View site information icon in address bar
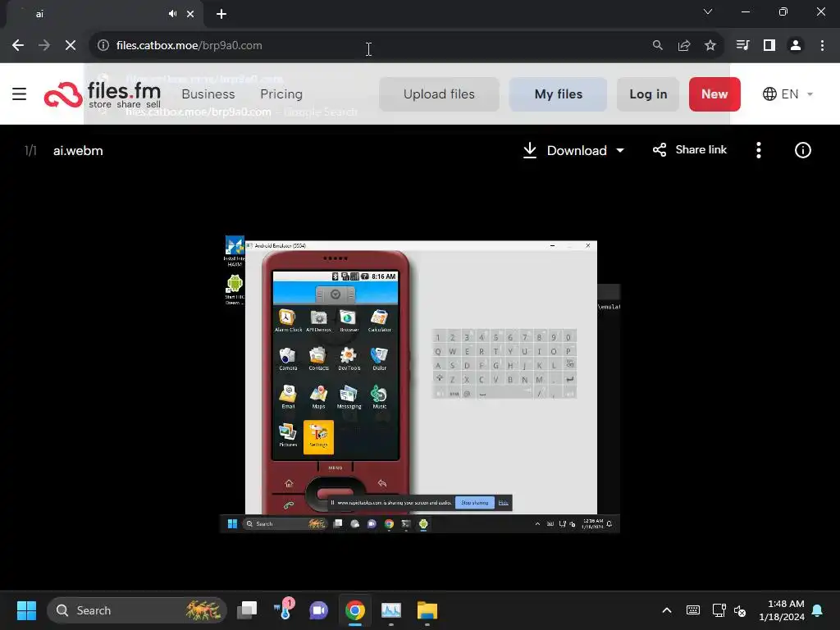This screenshot has width=840, height=630. [x=103, y=46]
